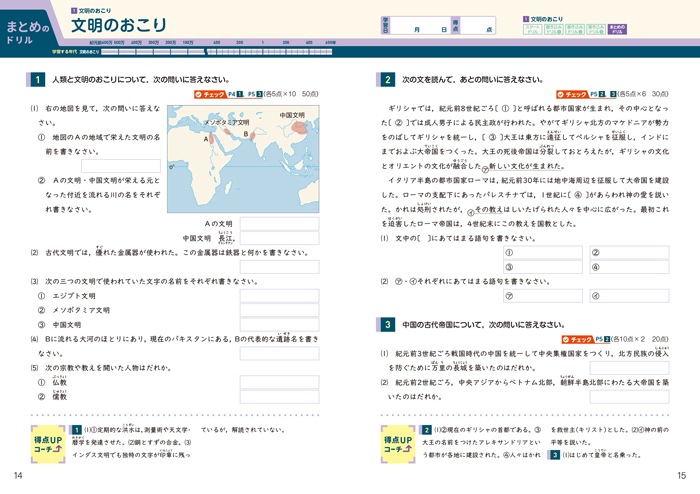Click the まとめのドリル header tab on the left
The image size is (700, 494).
(x=27, y=32)
